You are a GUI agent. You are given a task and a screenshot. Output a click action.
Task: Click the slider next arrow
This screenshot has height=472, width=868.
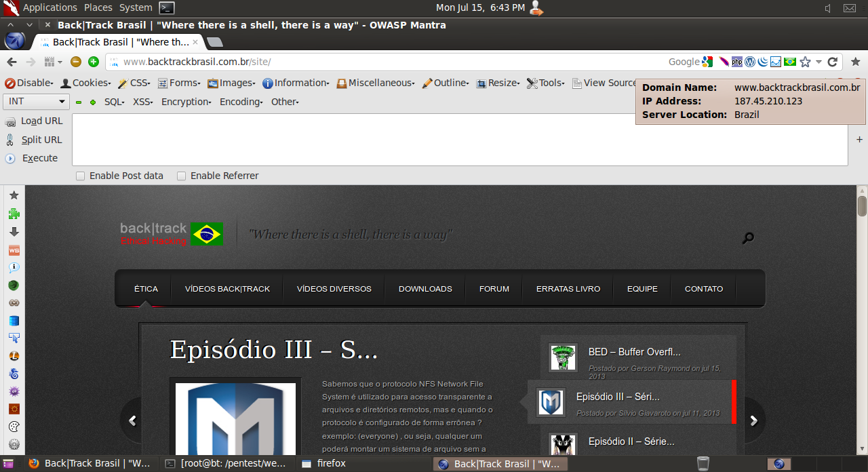(x=753, y=420)
